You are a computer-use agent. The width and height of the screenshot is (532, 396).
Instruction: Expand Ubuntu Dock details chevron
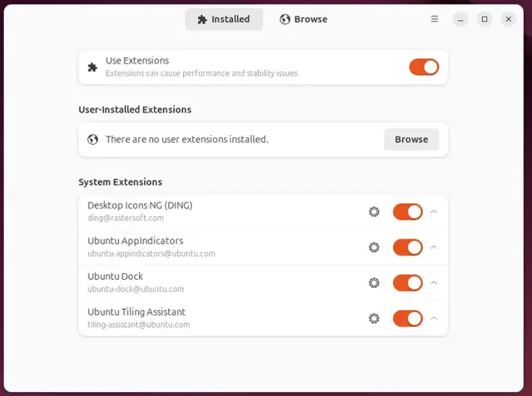click(434, 283)
